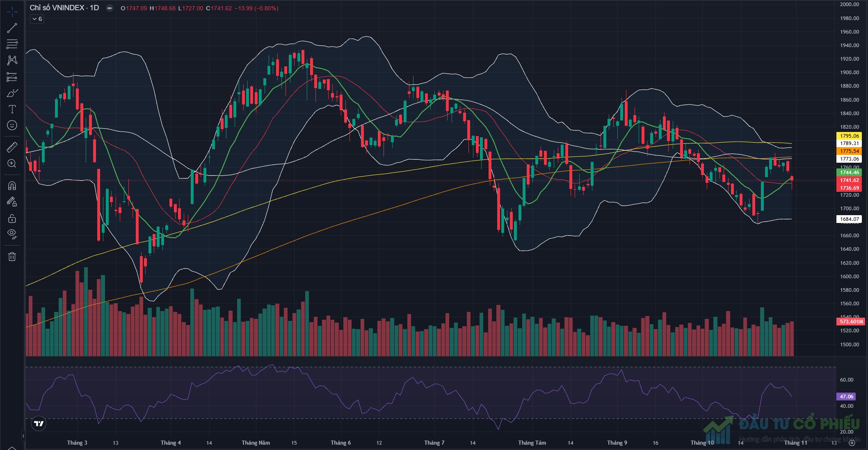Viewport: 868px width, 450px height.
Task: Toggle stay in drawing mode
Action: click(x=12, y=202)
